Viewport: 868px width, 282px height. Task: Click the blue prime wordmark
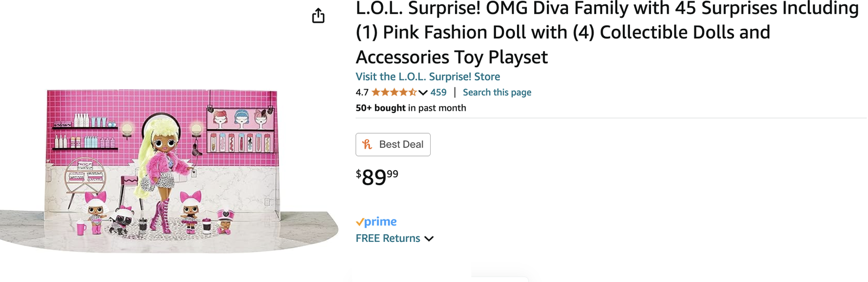(380, 222)
